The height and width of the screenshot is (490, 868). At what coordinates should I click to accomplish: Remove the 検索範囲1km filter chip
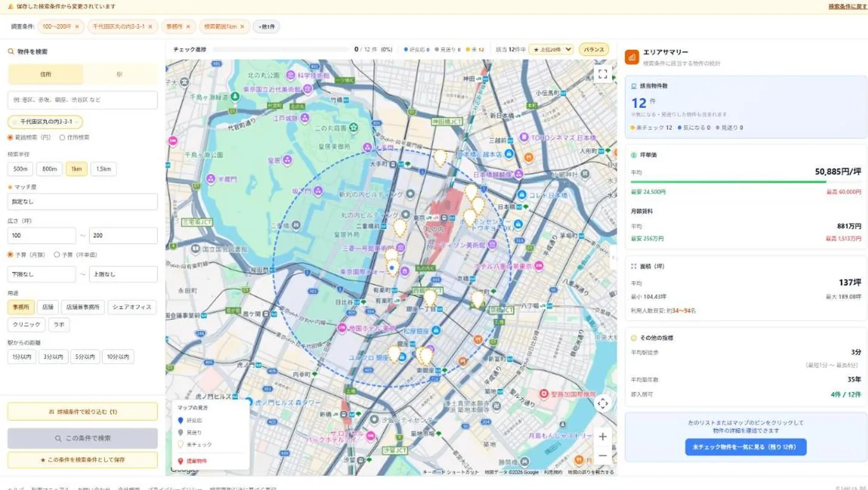point(243,27)
